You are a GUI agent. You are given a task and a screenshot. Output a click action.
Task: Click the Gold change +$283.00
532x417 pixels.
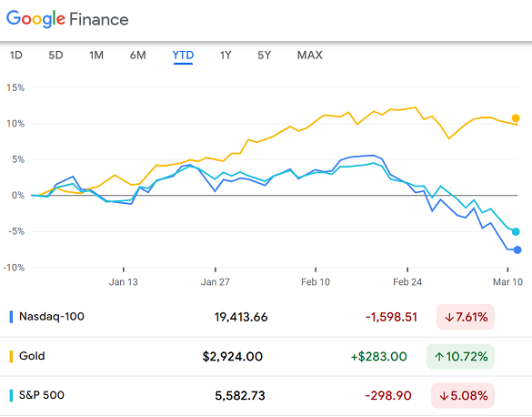tap(378, 357)
